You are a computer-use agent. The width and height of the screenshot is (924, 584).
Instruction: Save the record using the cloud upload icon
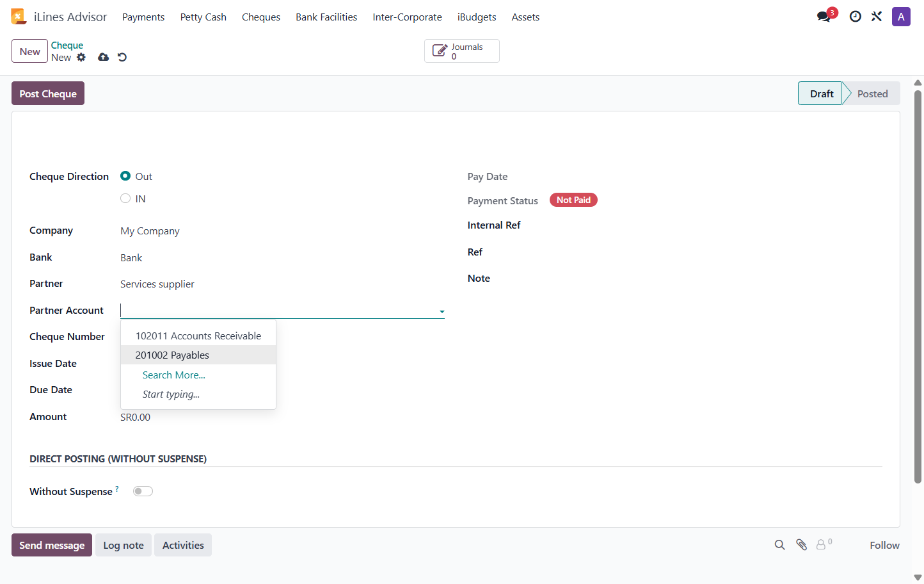point(103,57)
